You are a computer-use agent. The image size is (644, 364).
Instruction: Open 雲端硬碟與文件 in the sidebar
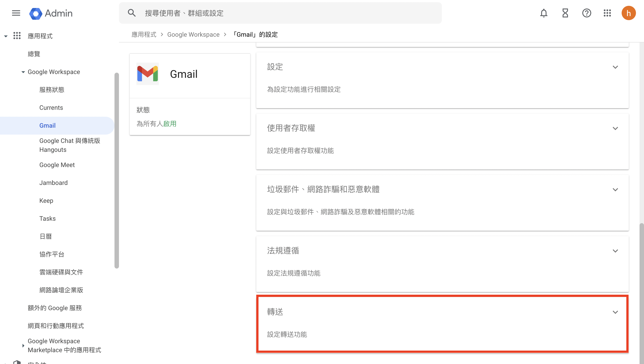[61, 272]
